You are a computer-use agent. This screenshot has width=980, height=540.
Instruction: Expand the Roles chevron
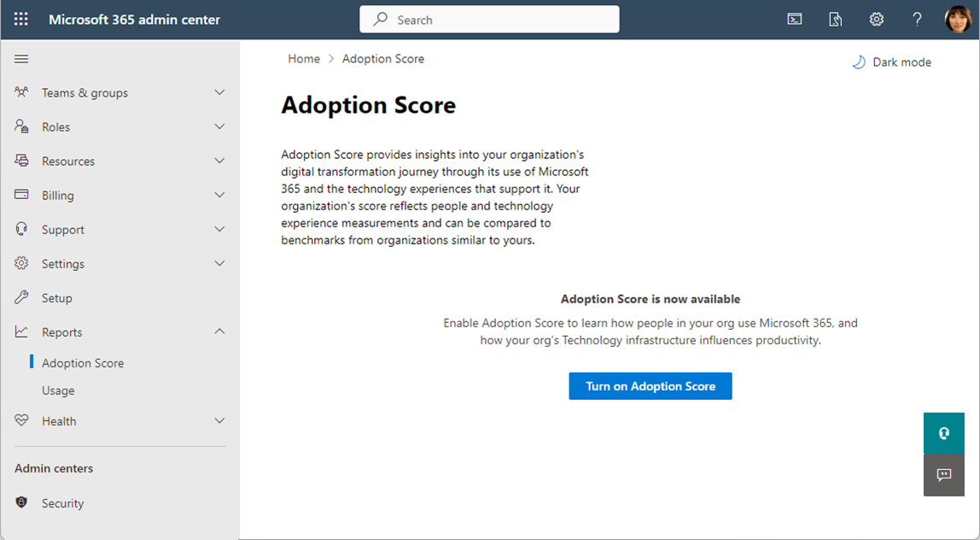[x=219, y=126]
